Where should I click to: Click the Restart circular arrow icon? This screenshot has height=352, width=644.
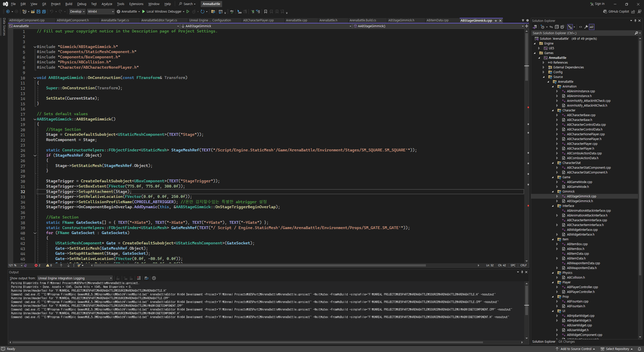click(x=202, y=12)
